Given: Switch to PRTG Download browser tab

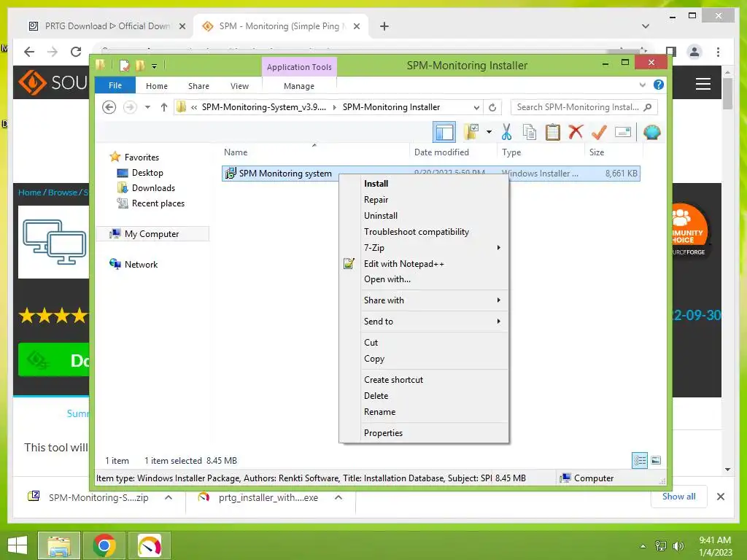Looking at the screenshot, I should (107, 26).
